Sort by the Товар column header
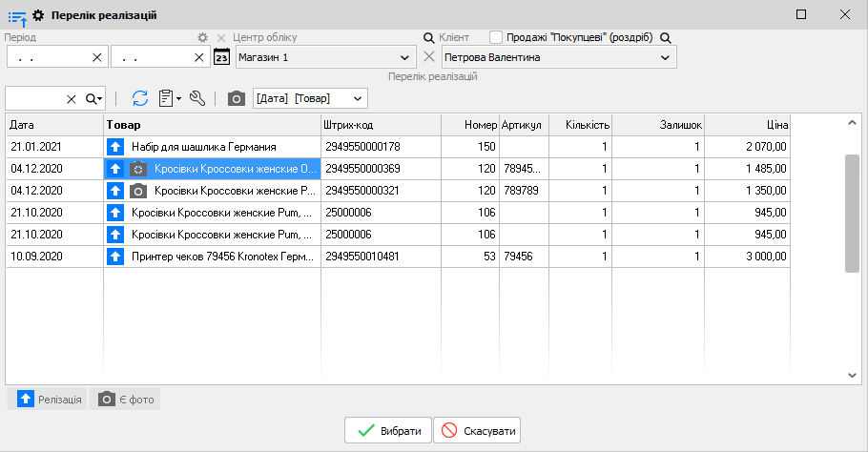 (212, 125)
